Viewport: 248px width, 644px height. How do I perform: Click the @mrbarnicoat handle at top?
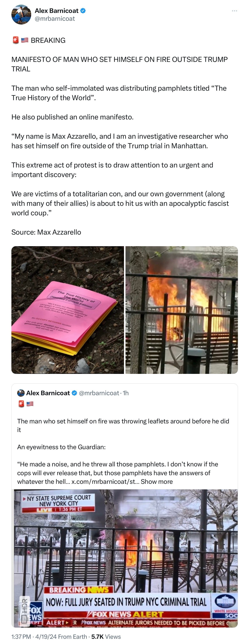pyautogui.click(x=55, y=19)
